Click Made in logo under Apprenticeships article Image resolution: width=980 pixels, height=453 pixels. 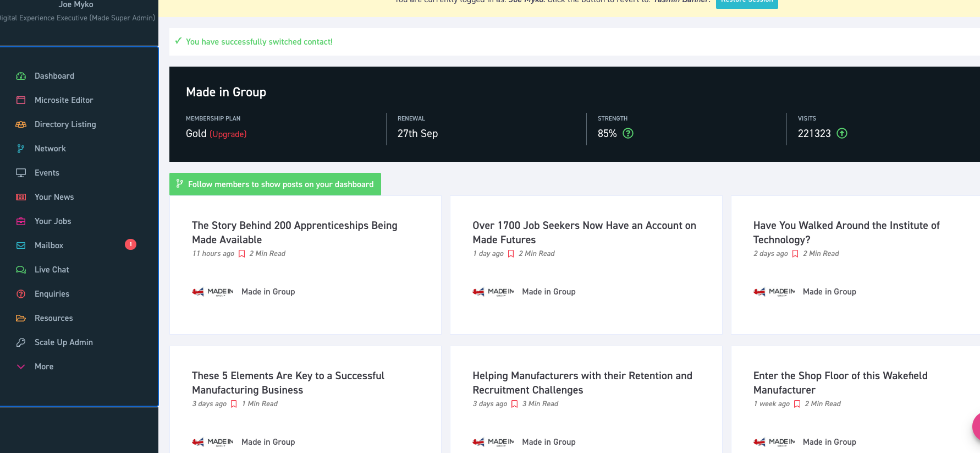(x=213, y=292)
